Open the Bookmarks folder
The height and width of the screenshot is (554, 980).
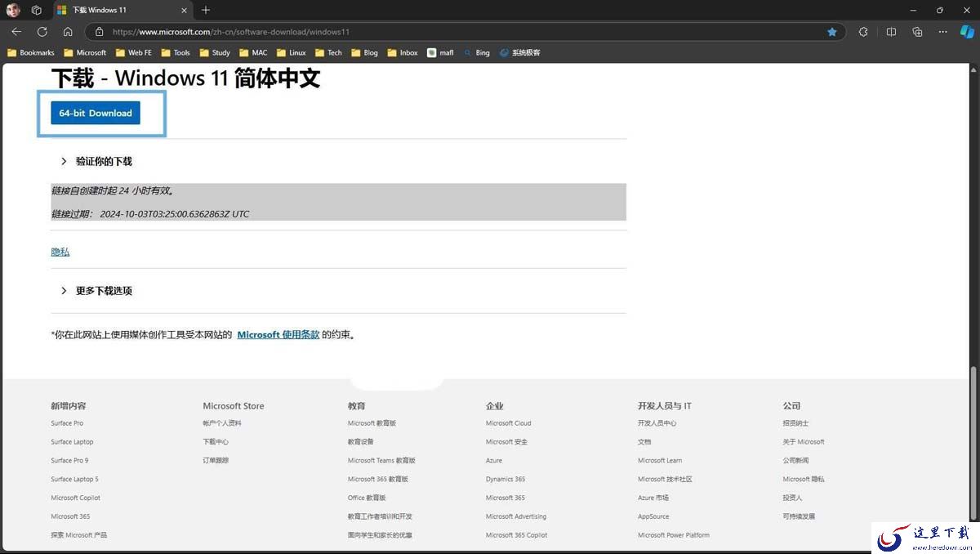pos(31,52)
